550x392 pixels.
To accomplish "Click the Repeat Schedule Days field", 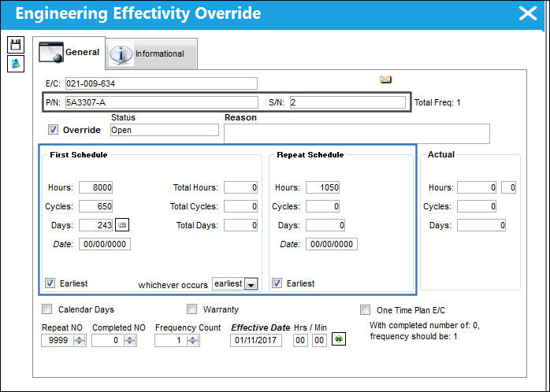I will point(325,225).
